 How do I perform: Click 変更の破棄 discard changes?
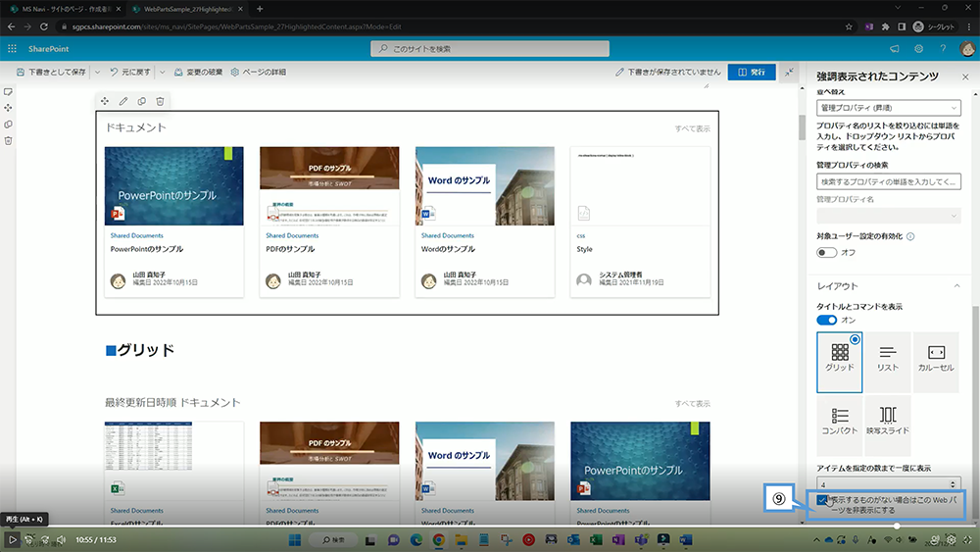(x=198, y=72)
